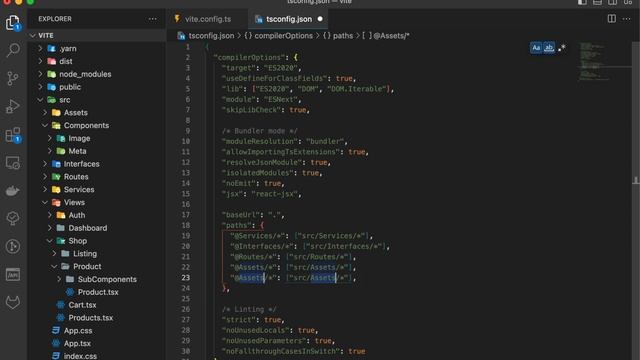Toggle panel layout icon in title bar

[x=598, y=2]
